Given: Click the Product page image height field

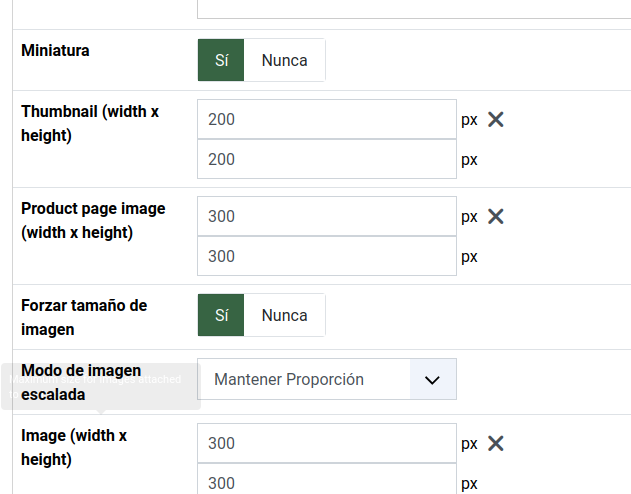Looking at the screenshot, I should pos(326,256).
